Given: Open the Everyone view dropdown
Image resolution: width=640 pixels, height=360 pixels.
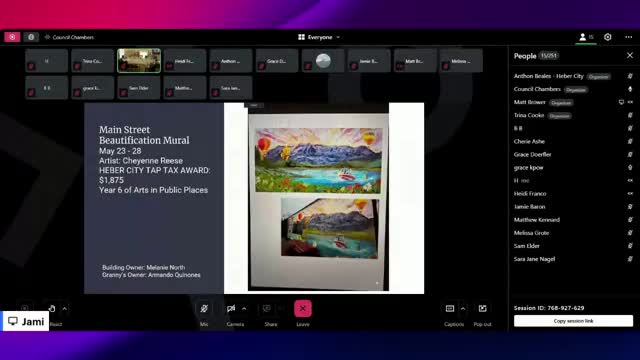Looking at the screenshot, I should (319, 37).
